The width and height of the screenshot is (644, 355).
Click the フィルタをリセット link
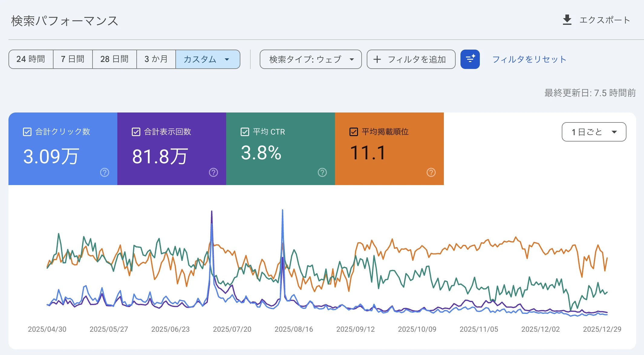[529, 59]
